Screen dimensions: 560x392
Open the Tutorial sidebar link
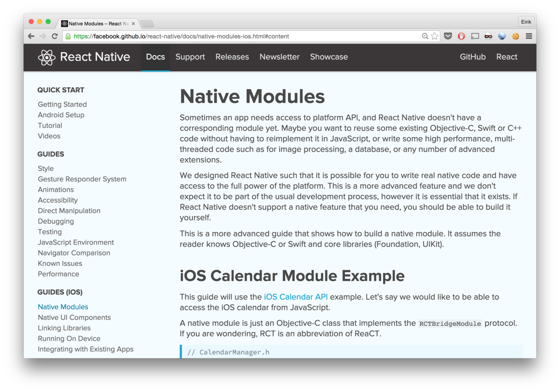pos(50,125)
